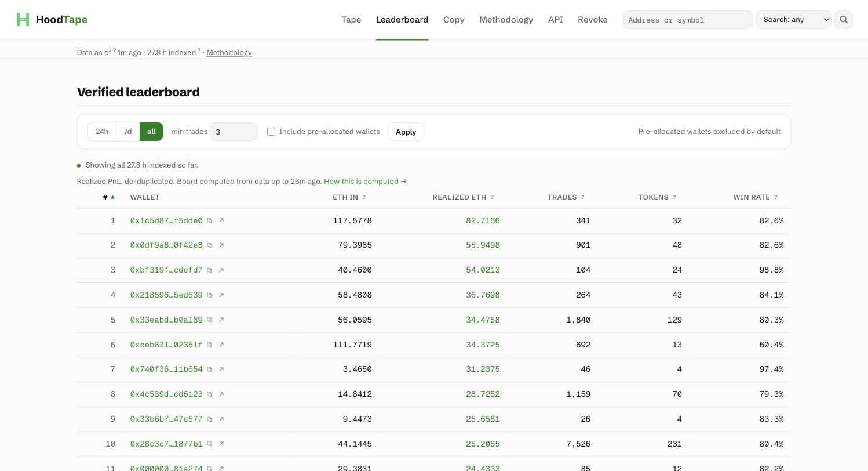Open external link for wallet 0x33b6b7…47c577

221,419
